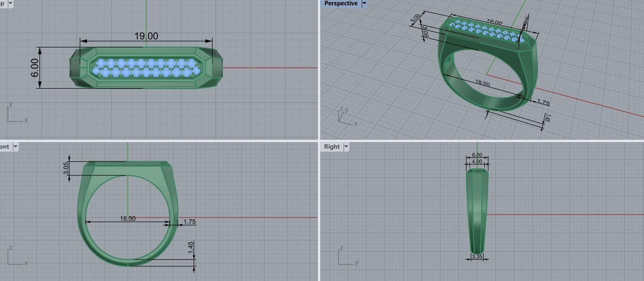Open the Right viewport dropdown arrow

pyautogui.click(x=346, y=147)
